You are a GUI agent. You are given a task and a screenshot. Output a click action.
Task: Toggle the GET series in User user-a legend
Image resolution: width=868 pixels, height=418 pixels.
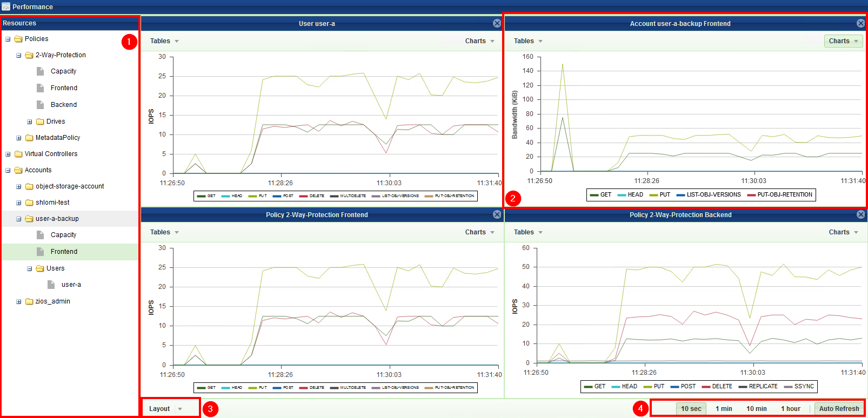pyautogui.click(x=206, y=196)
